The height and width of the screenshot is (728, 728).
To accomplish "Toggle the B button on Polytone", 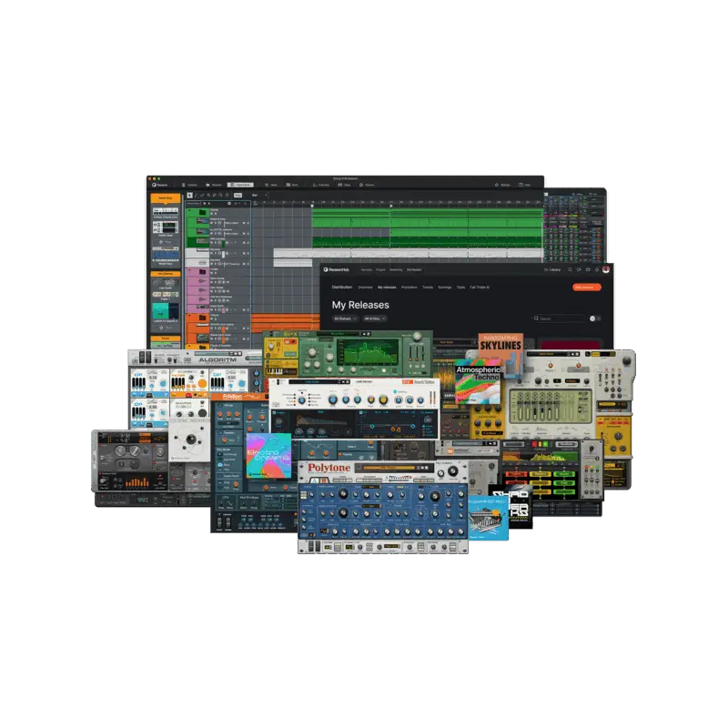I will pyautogui.click(x=322, y=480).
